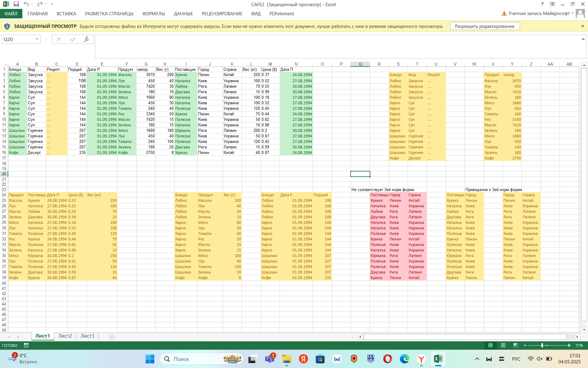
Task: Open the Name Box dropdown arrow
Action: (x=37, y=39)
